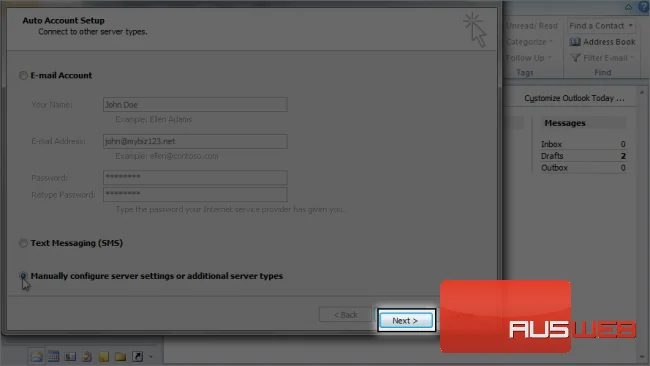Click the Filter E-mail funnel icon
The width and height of the screenshot is (650, 366).
[575, 58]
